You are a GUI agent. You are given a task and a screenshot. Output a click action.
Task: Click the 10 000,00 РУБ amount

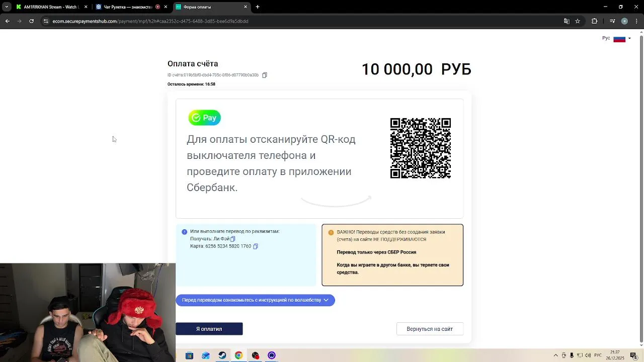click(416, 69)
